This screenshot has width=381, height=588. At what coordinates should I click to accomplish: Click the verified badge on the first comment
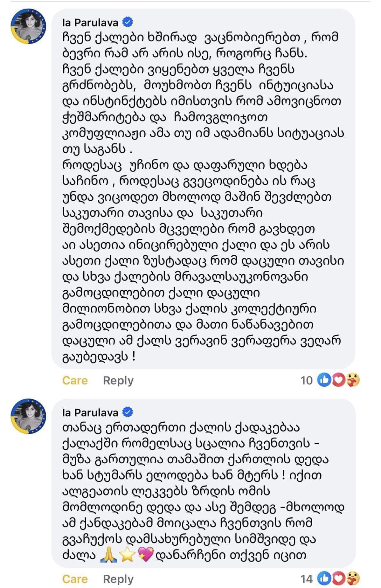[x=128, y=22]
